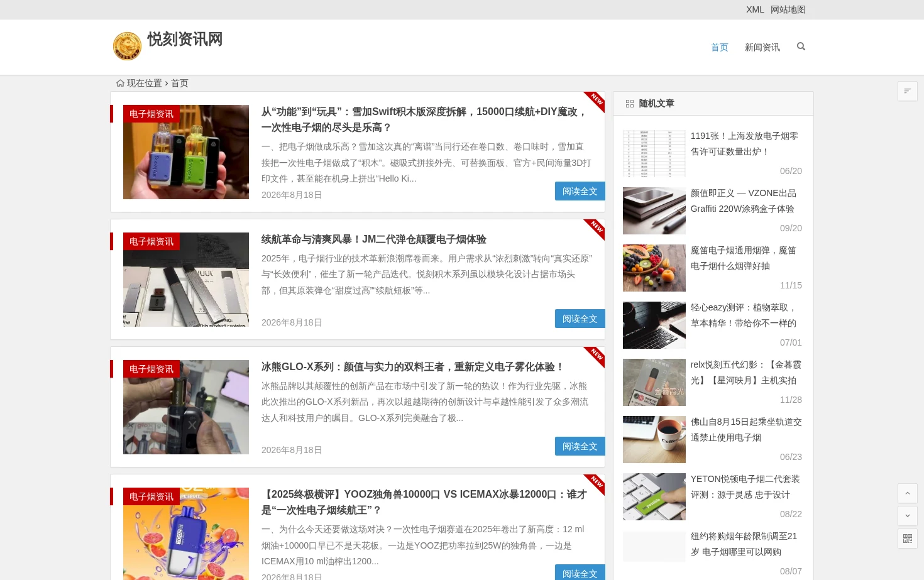
Task: Click 阅读全文 for JM二代弹仓 article
Action: (580, 319)
